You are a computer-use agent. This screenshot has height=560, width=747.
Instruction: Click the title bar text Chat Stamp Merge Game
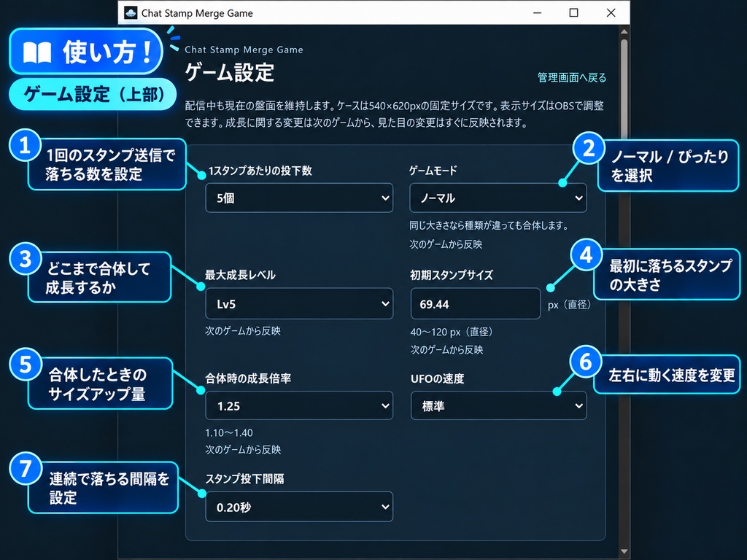click(197, 13)
